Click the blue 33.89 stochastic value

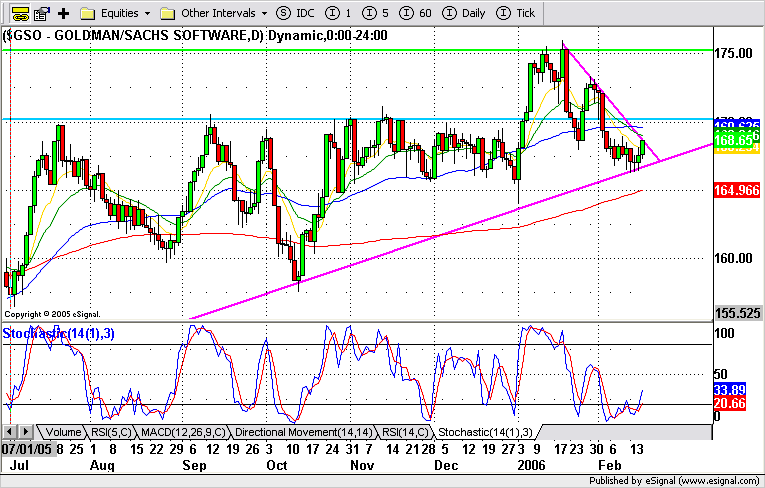pos(730,389)
